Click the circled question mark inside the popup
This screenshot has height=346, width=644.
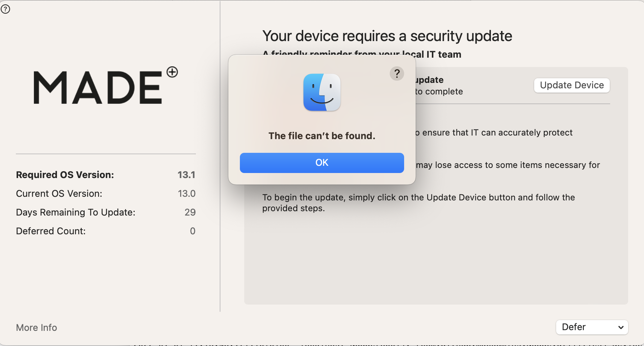397,73
